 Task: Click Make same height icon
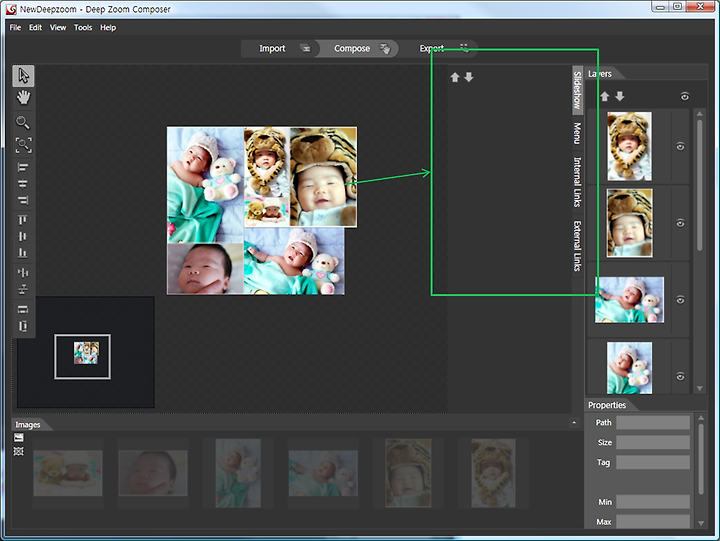coord(22,326)
